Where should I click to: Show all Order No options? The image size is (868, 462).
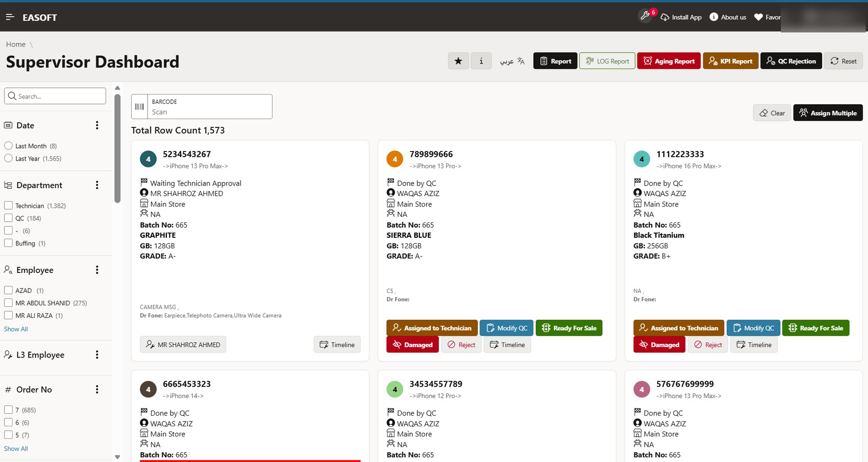tap(16, 448)
